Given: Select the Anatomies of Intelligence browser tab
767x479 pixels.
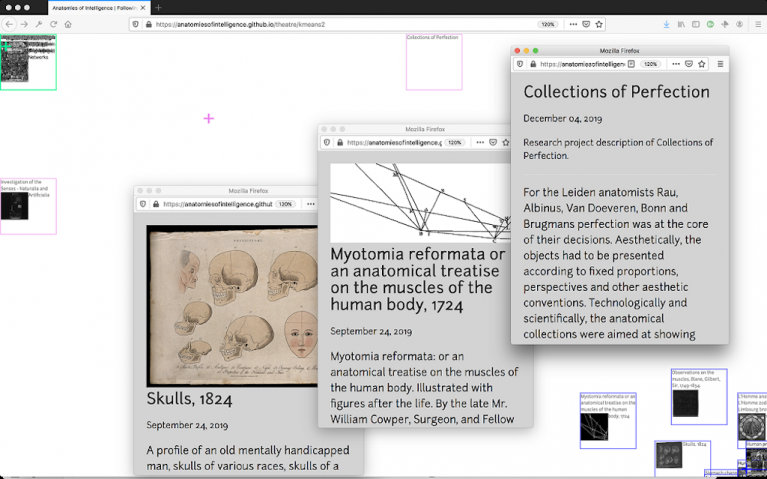Looking at the screenshot, I should click(94, 7).
